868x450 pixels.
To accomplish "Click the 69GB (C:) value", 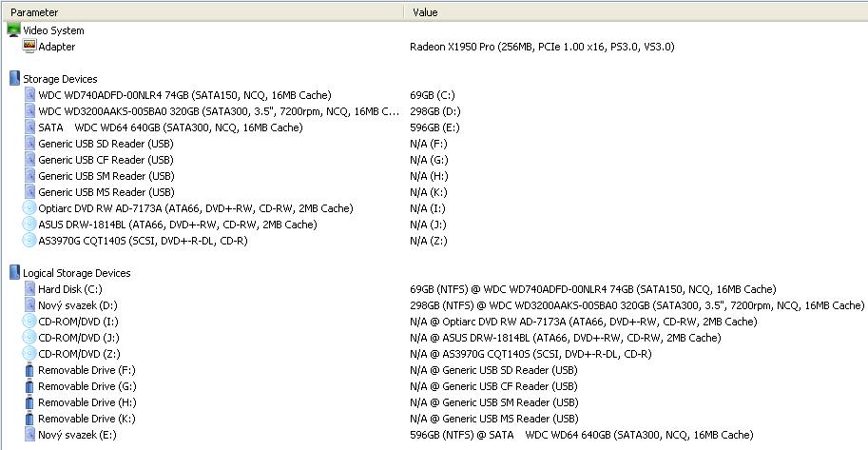I will [433, 95].
